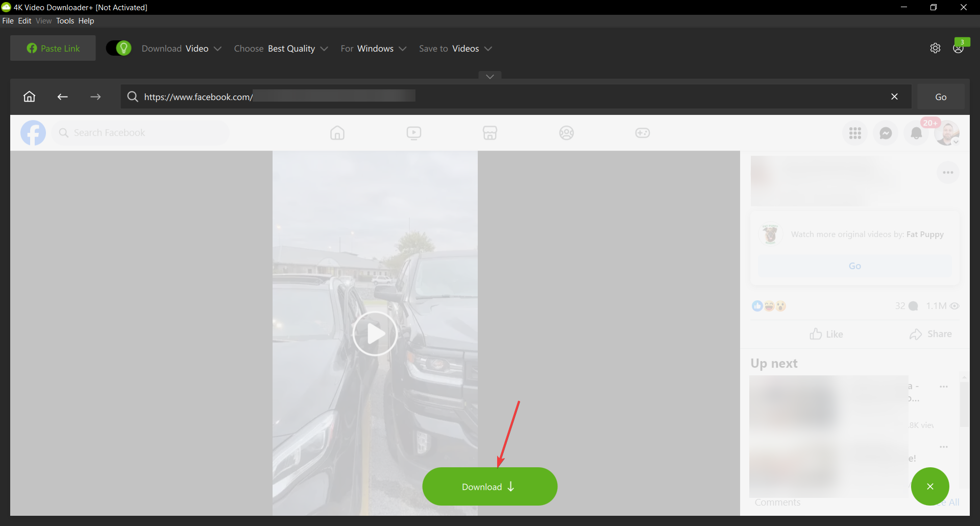This screenshot has width=980, height=526.
Task: Open the Facebook Marketplace icon
Action: point(489,133)
